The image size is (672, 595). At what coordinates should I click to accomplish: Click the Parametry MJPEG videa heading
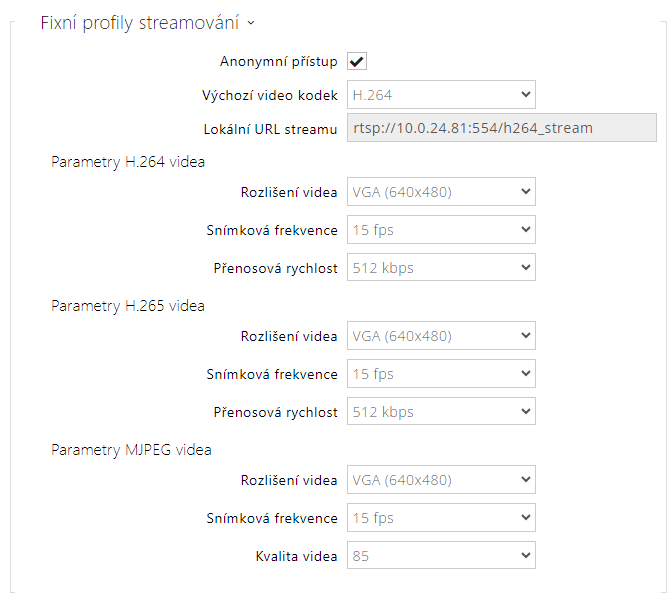131,449
